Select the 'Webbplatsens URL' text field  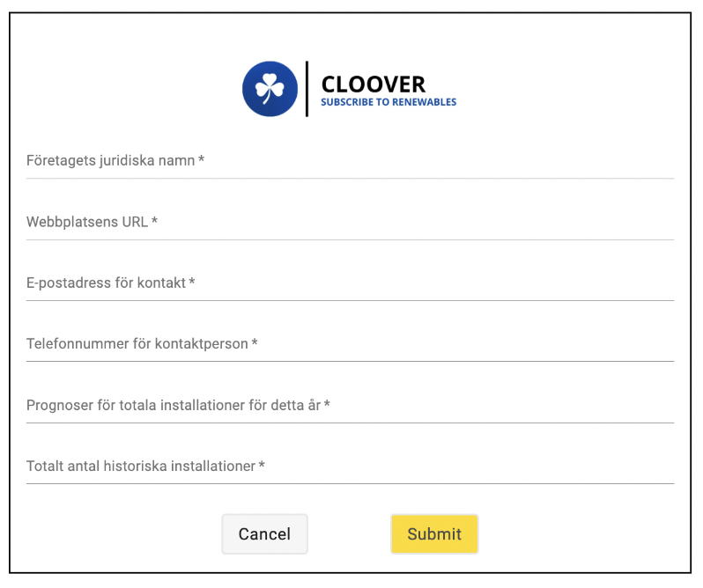350,222
